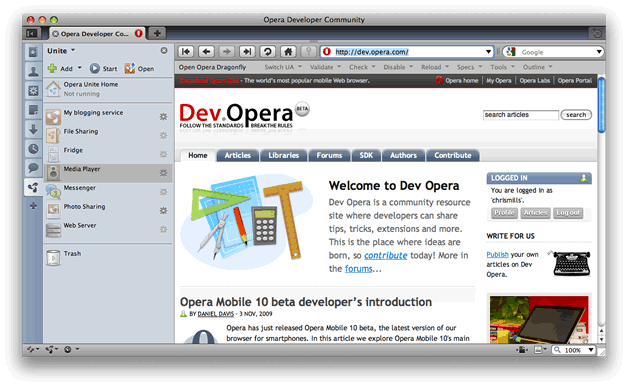Open the closed tabs trash icon
The height and width of the screenshot is (387, 628).
pyautogui.click(x=597, y=34)
